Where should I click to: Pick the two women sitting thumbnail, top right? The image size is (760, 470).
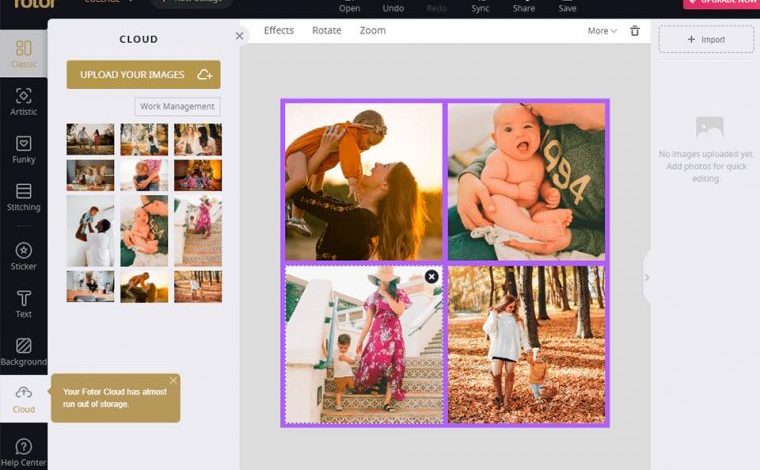tap(198, 139)
